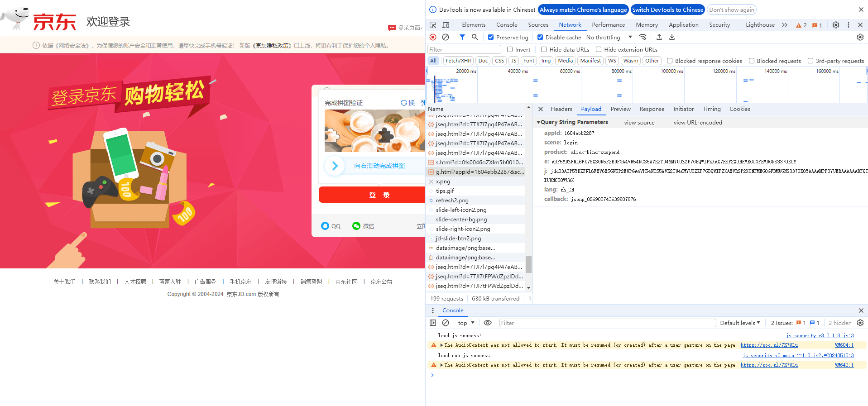The height and width of the screenshot is (406, 868).
Task: Click view URL-encoded link
Action: (697, 122)
